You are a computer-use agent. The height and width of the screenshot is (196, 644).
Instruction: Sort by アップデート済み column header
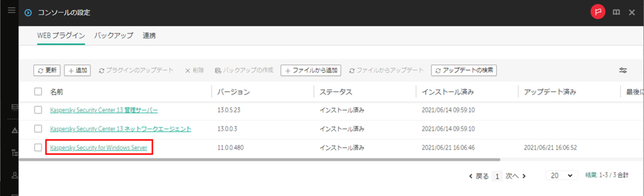point(550,92)
